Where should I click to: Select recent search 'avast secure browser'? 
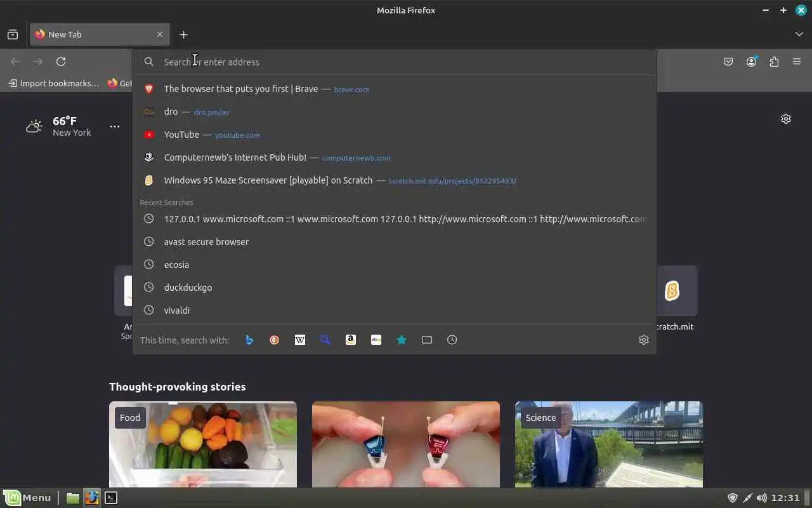click(395, 241)
